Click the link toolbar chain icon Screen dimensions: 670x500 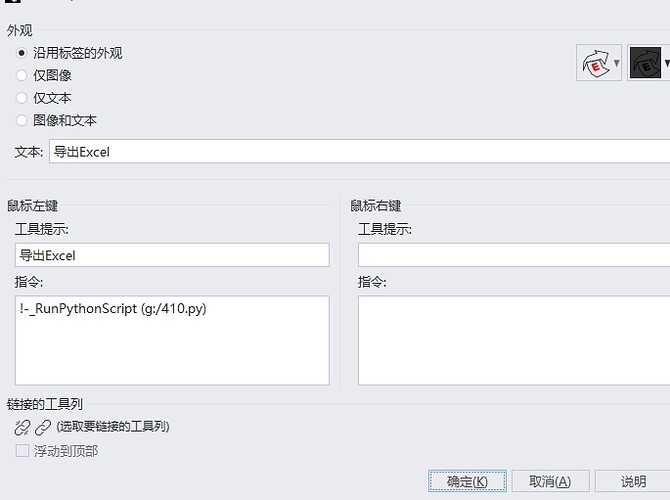click(x=43, y=427)
